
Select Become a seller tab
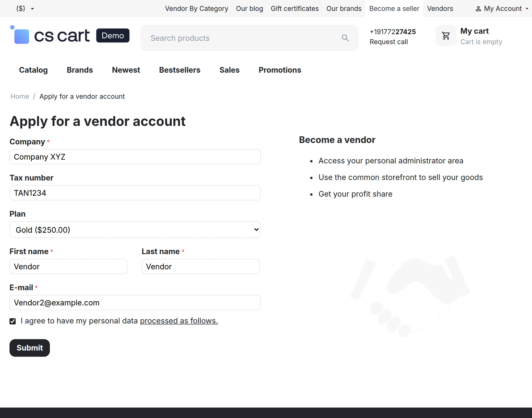394,9
